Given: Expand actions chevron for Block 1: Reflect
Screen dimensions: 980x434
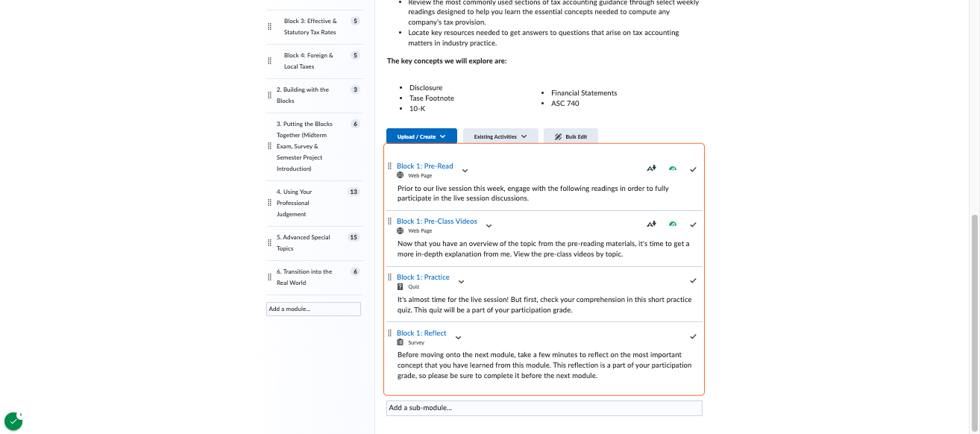Looking at the screenshot, I should tap(458, 337).
